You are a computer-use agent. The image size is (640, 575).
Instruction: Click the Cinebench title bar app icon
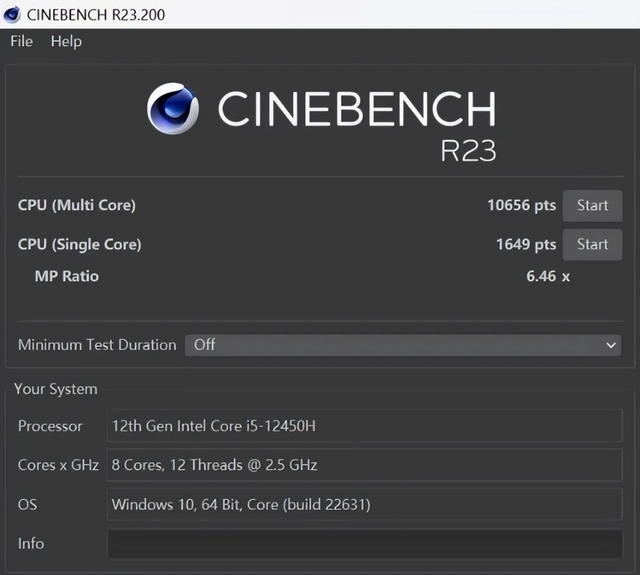coord(11,15)
